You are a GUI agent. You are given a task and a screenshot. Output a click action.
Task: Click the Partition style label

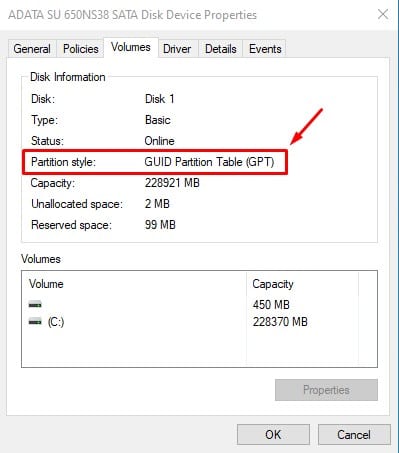63,162
